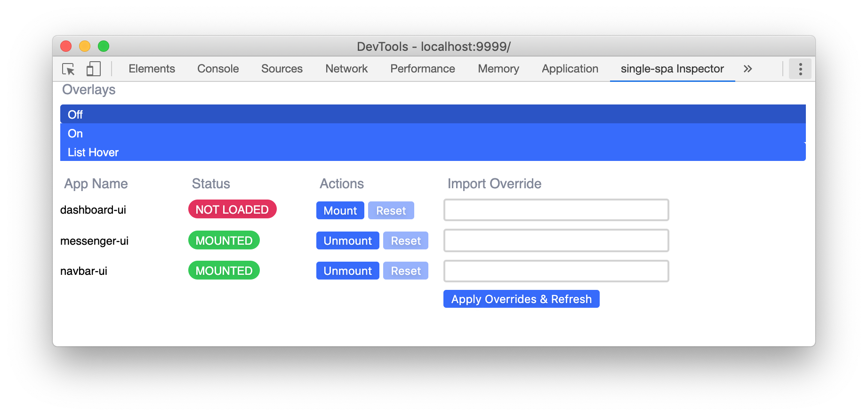Open the Performance tab
Screen dimensions: 868x416
click(x=423, y=69)
